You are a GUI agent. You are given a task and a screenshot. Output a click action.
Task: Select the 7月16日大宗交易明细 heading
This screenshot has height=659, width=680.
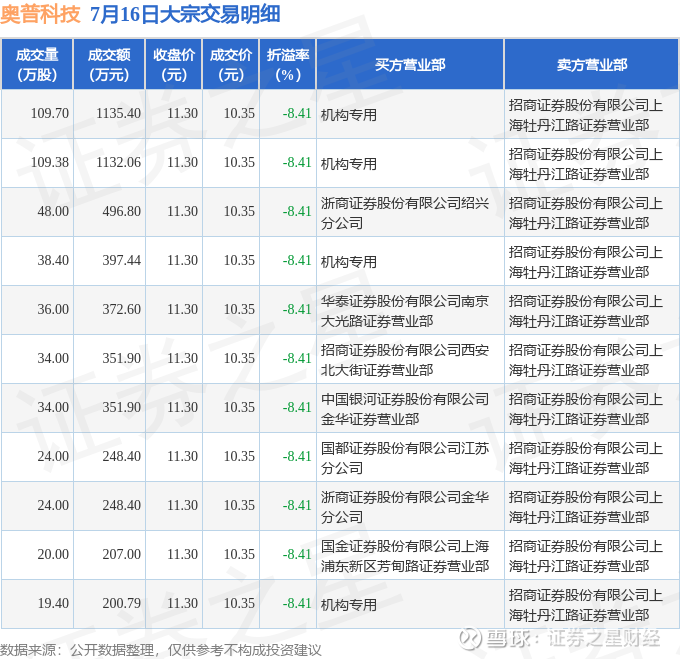click(185, 14)
